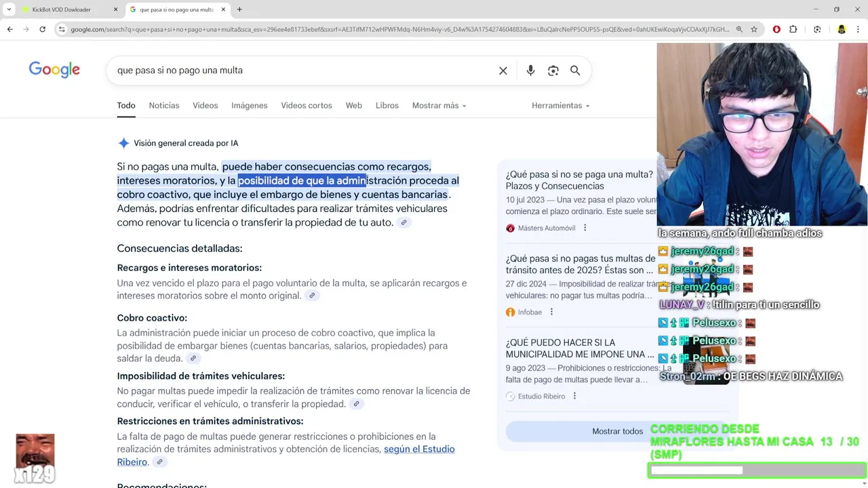Open more options for Estudio Ribeiro
Viewport: 868px width, 488px height.
pyautogui.click(x=574, y=396)
